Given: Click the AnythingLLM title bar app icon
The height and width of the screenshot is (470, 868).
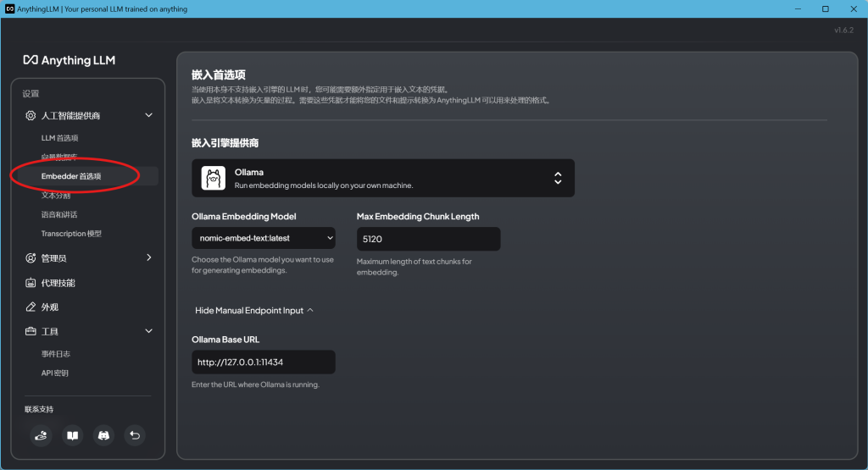Looking at the screenshot, I should pos(9,8).
